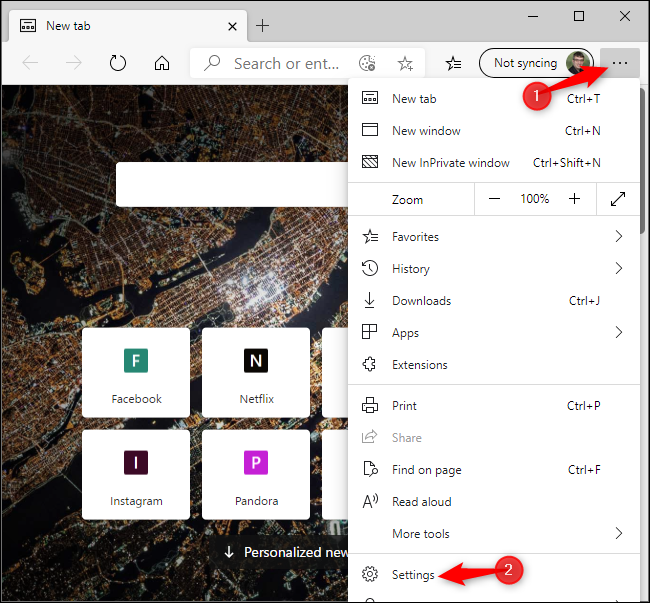Viewport: 650px width, 603px height.
Task: Close the New tab tab
Action: [233, 27]
